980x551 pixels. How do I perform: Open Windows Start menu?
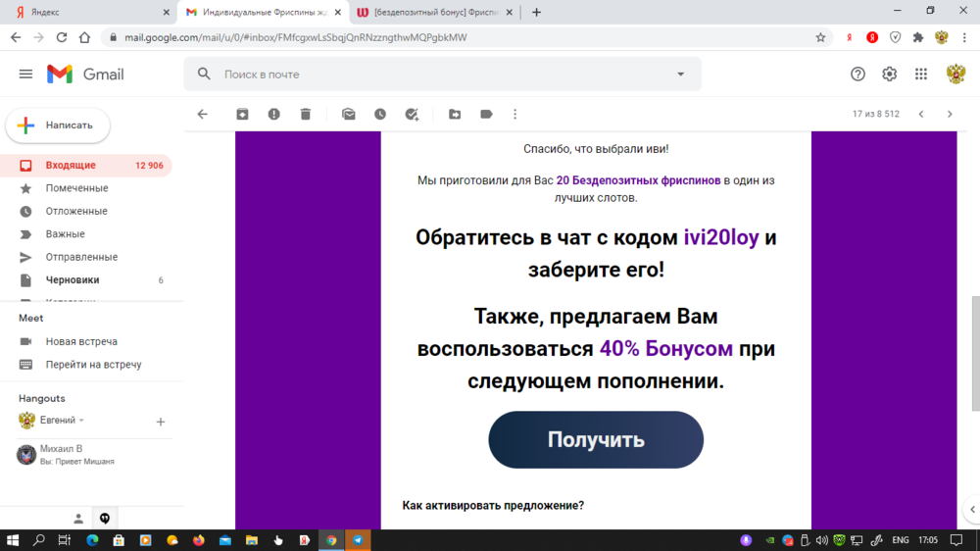(x=13, y=540)
